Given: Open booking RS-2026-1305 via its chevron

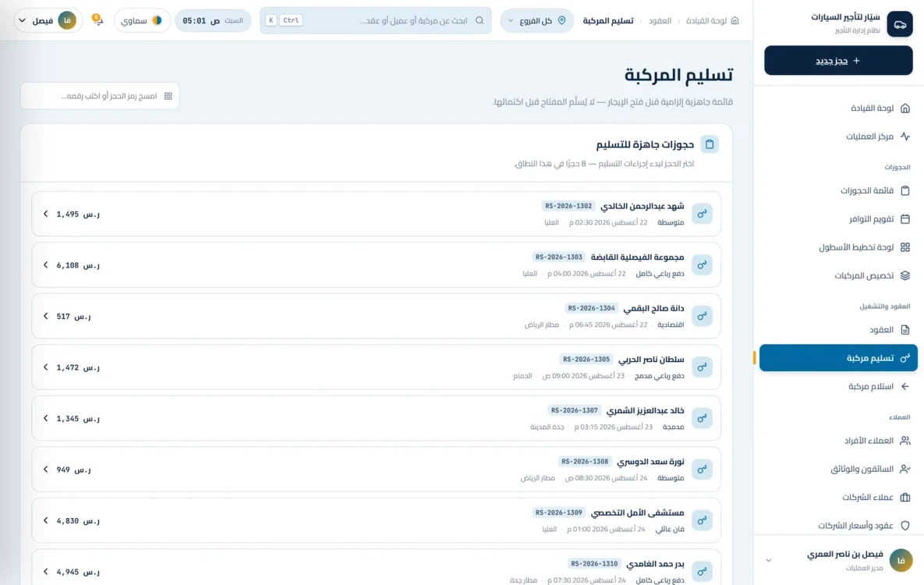Looking at the screenshot, I should tap(45, 367).
